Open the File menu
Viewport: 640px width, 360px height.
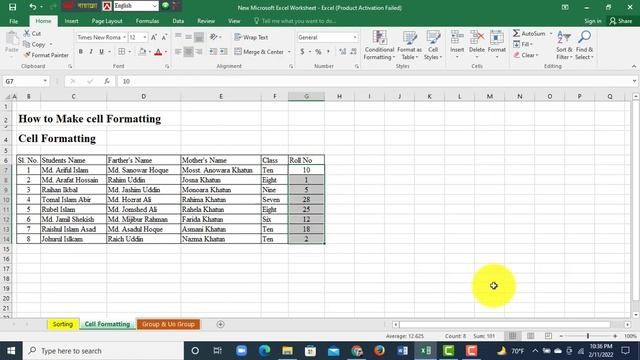[x=13, y=21]
